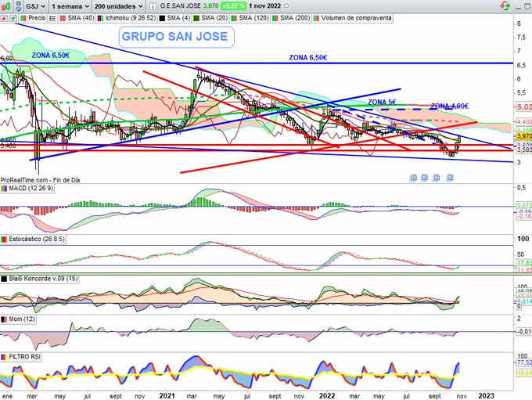Open Estocástico (26 8 5) indicator label

coord(33,239)
